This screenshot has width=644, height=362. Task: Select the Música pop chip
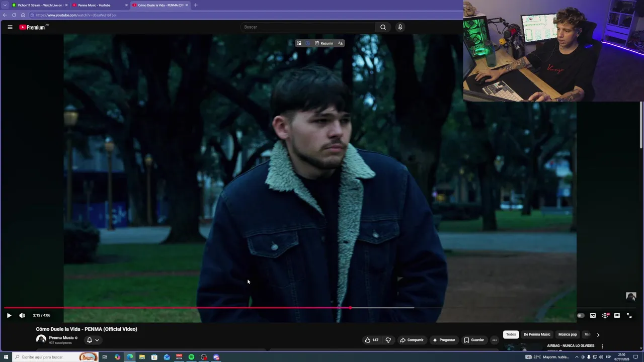point(568,334)
